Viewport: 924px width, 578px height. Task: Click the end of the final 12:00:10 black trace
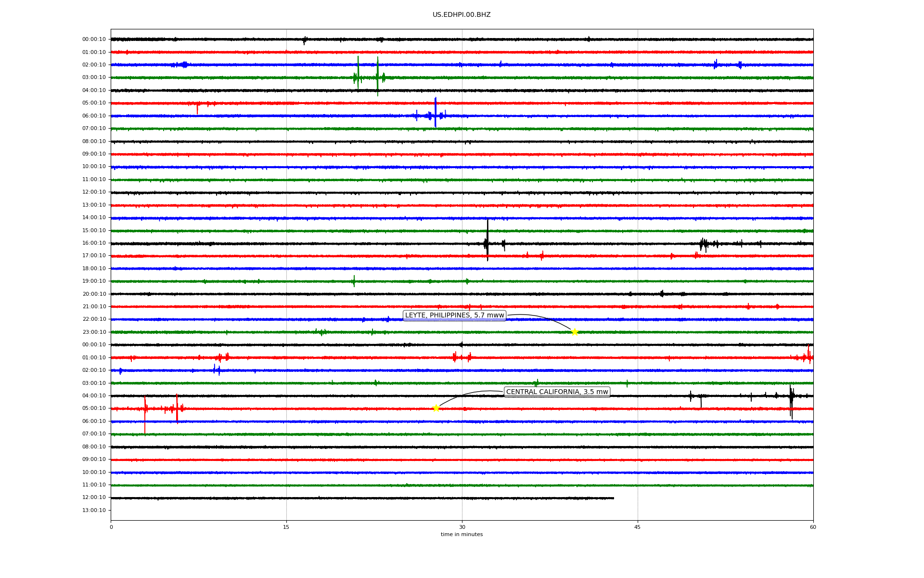[613, 498]
